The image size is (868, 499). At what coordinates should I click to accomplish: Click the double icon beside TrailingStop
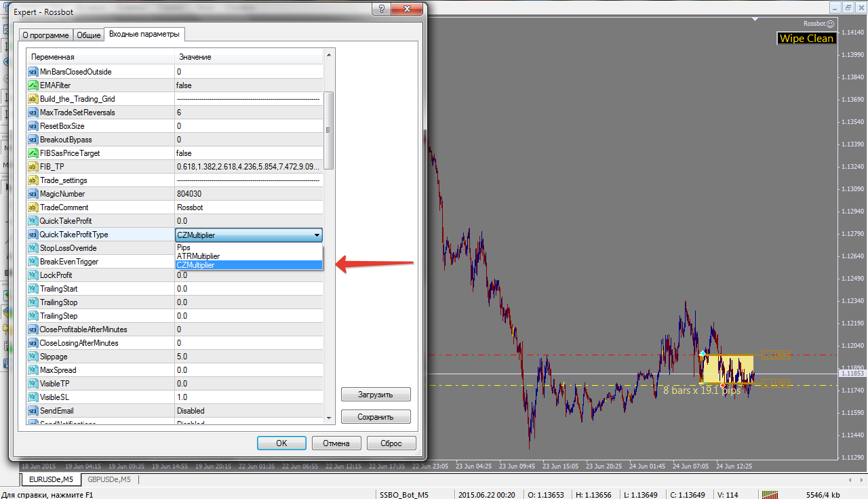pos(33,302)
